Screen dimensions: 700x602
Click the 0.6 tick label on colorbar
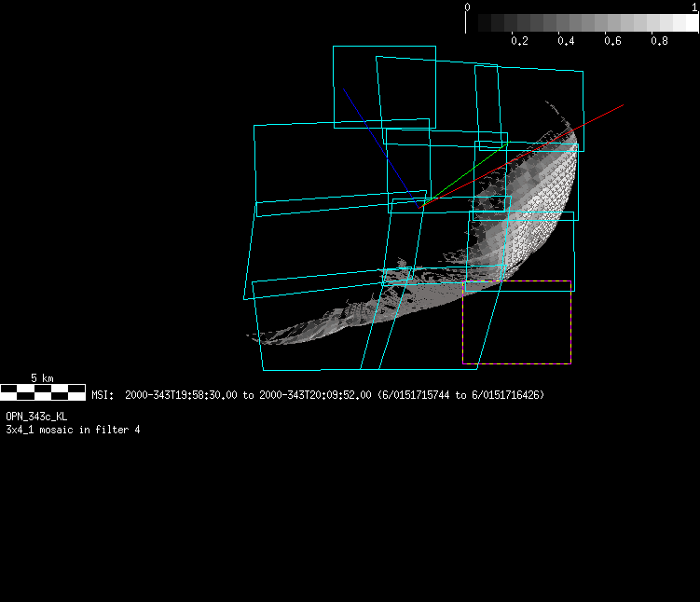click(612, 41)
